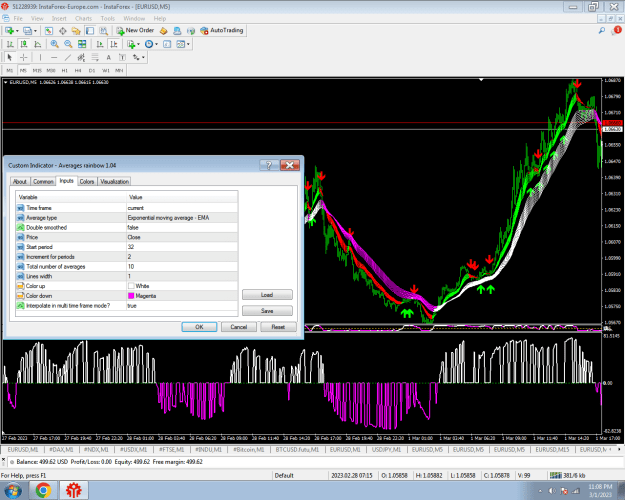
Task: Zoom out of the chart
Action: pyautogui.click(x=68, y=44)
